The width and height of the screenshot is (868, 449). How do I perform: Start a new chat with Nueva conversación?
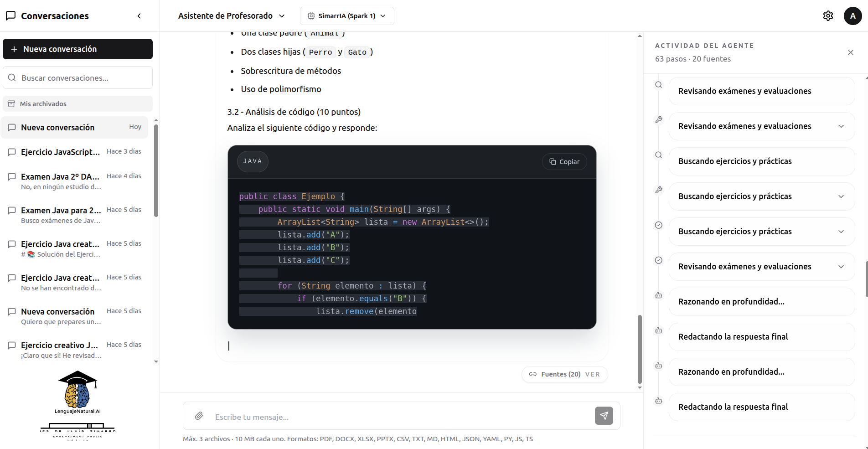pyautogui.click(x=77, y=49)
